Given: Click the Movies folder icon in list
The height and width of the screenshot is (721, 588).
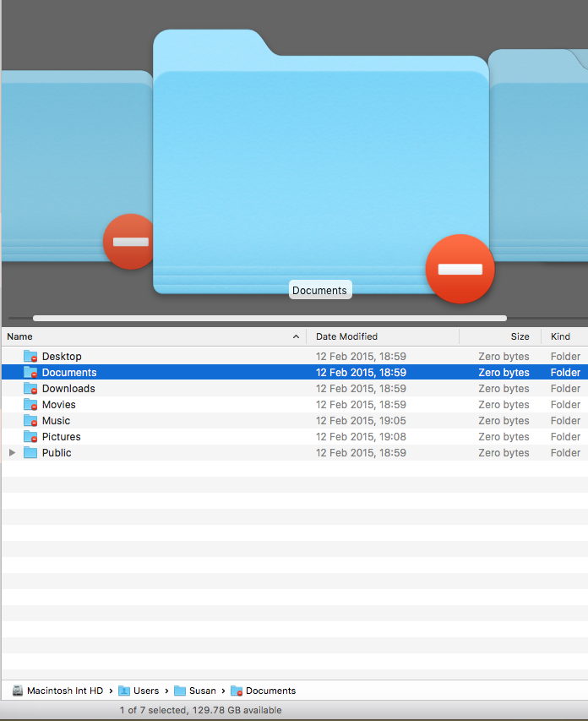Looking at the screenshot, I should coord(30,405).
